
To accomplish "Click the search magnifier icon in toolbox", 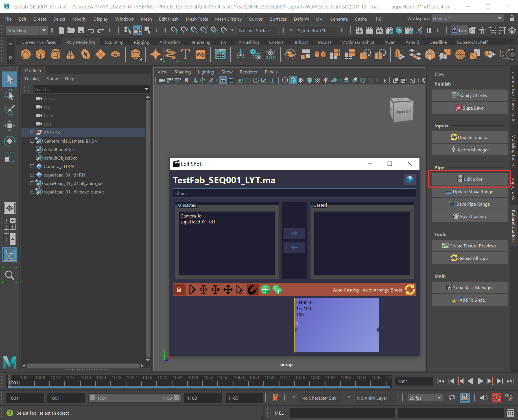I will coord(10,275).
